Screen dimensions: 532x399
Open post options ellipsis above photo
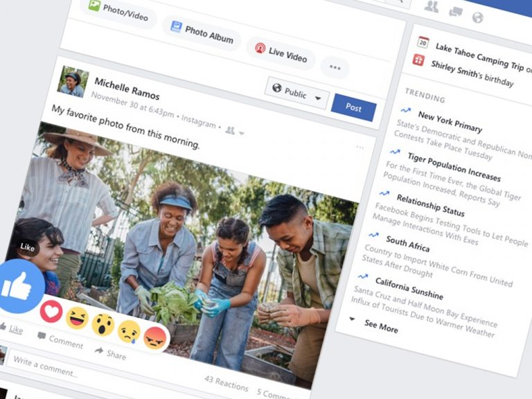[360, 148]
